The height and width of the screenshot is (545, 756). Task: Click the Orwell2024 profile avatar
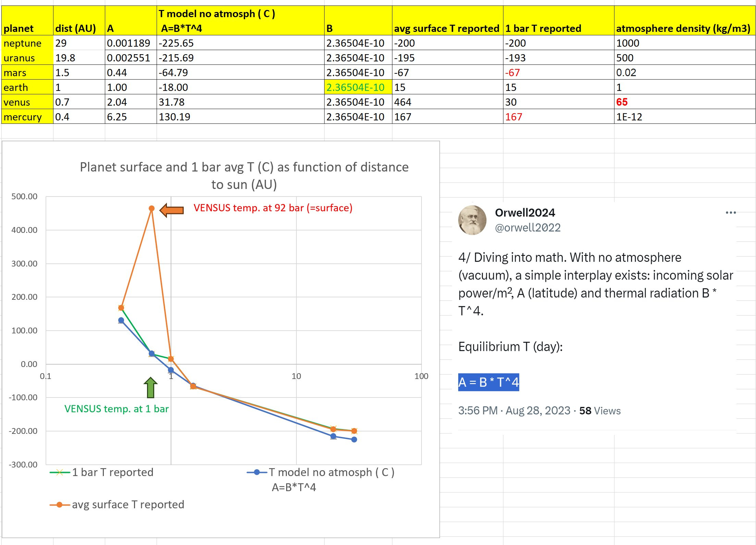pyautogui.click(x=472, y=220)
